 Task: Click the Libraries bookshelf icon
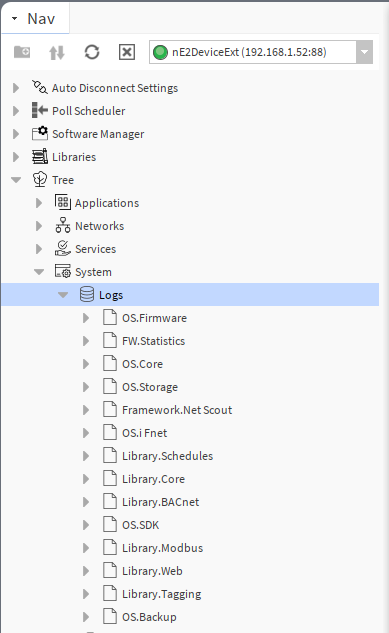pos(40,156)
